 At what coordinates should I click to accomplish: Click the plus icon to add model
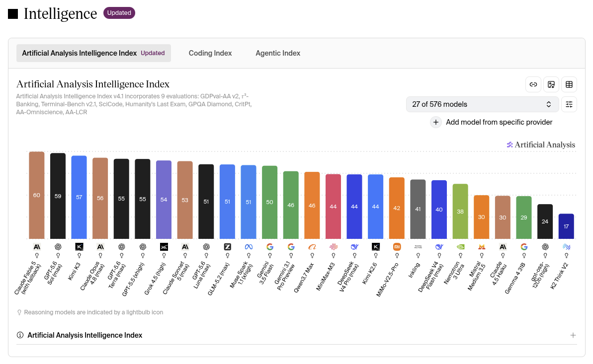(x=435, y=122)
